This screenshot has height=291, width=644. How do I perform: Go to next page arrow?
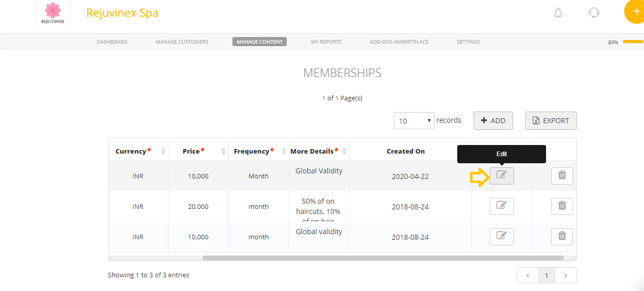click(x=566, y=275)
